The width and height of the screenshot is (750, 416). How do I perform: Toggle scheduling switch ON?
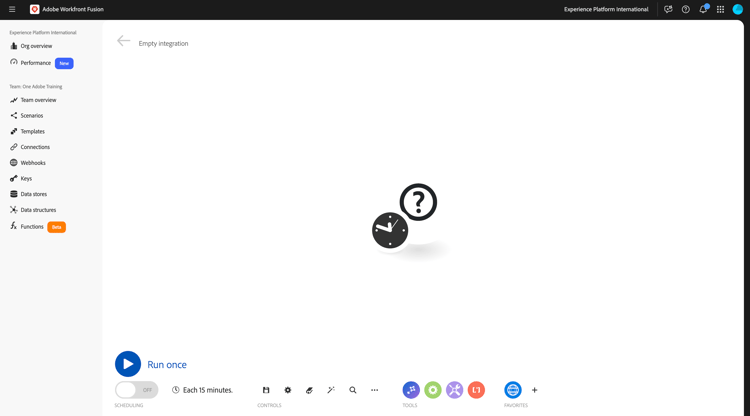(136, 390)
